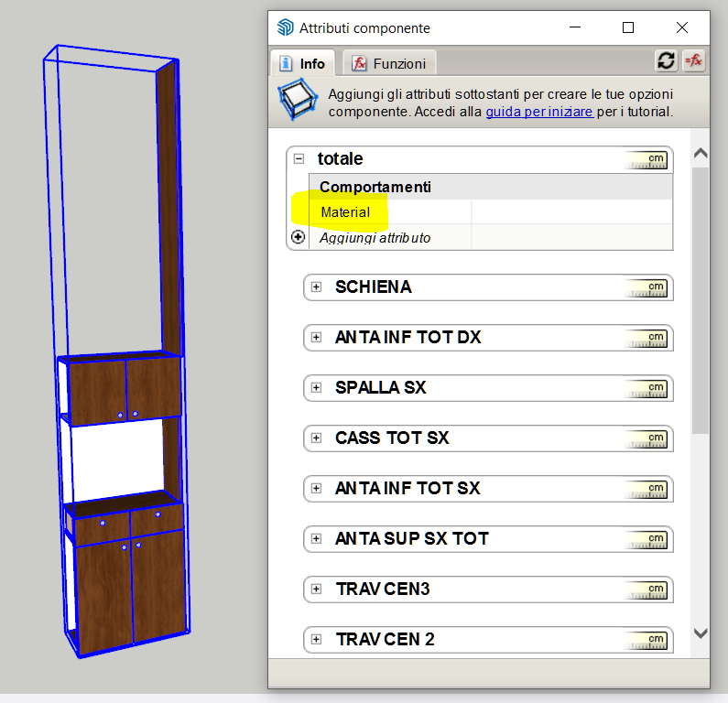The image size is (728, 703).
Task: Click the cm units ruler for SCHIENA
Action: (x=647, y=287)
